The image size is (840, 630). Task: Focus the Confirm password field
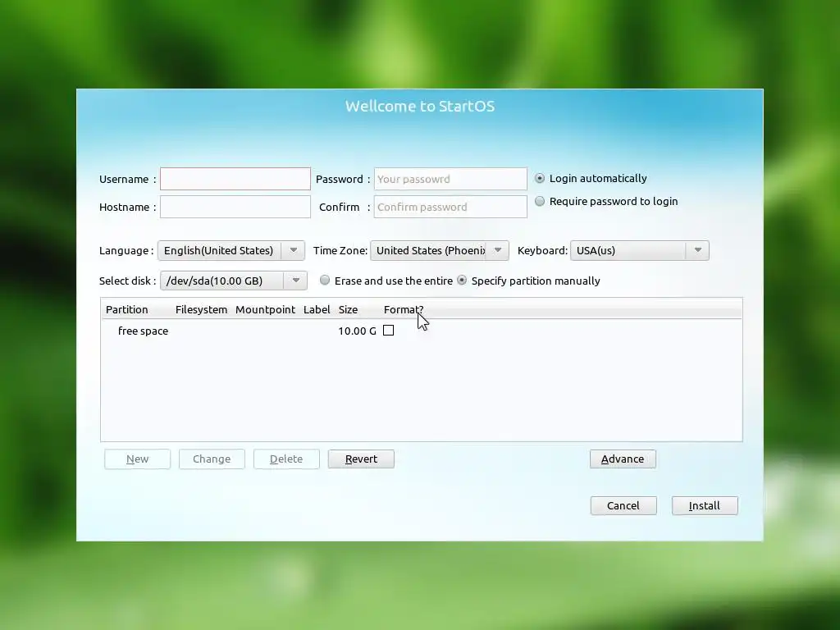pyautogui.click(x=450, y=207)
